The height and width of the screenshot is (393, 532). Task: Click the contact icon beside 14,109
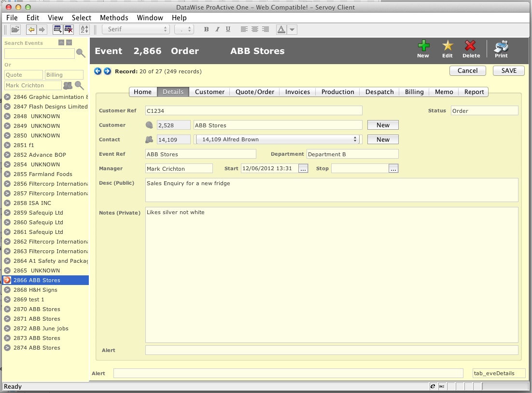pyautogui.click(x=149, y=139)
